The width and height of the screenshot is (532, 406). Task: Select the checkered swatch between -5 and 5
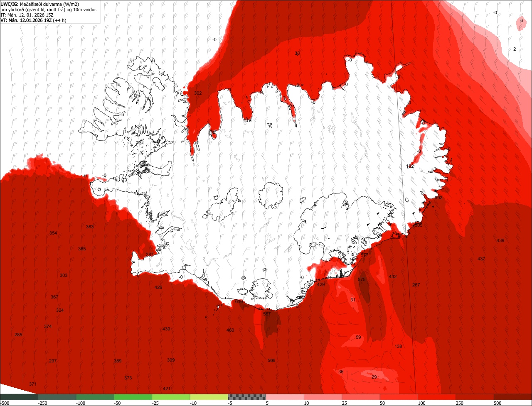(x=247, y=397)
